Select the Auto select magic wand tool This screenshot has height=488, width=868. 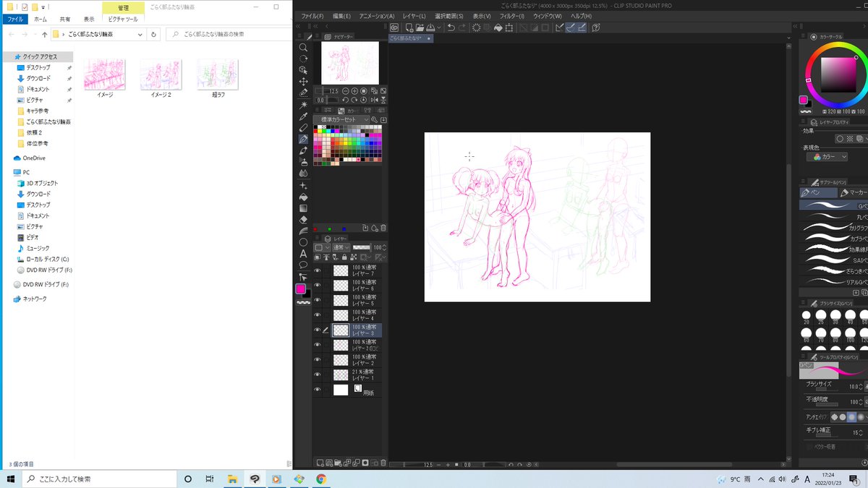pyautogui.click(x=303, y=105)
